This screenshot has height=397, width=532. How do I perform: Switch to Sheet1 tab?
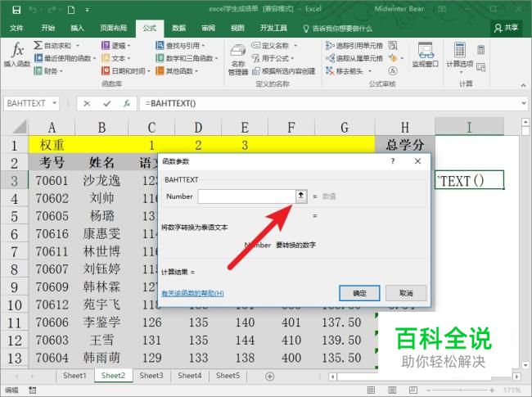74,376
